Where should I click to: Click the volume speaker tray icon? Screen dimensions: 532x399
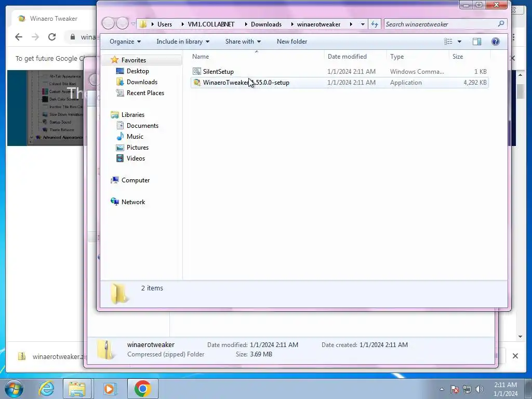click(x=479, y=389)
